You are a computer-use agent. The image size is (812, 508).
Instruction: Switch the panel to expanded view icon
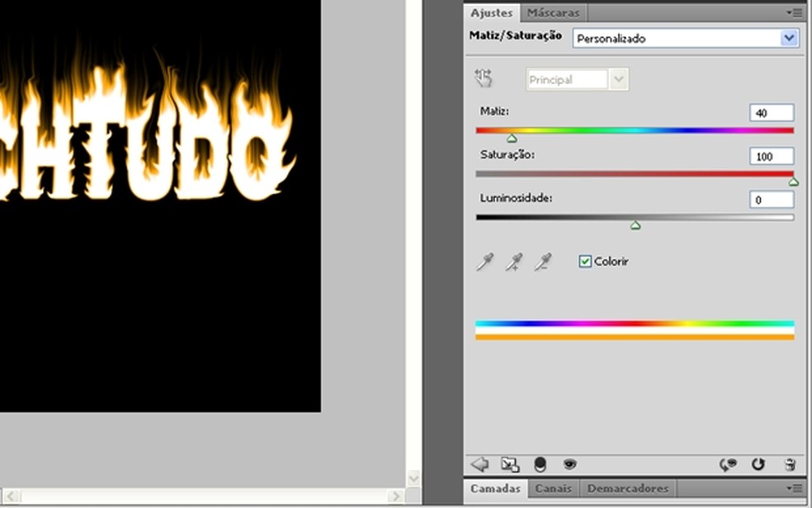(x=510, y=464)
